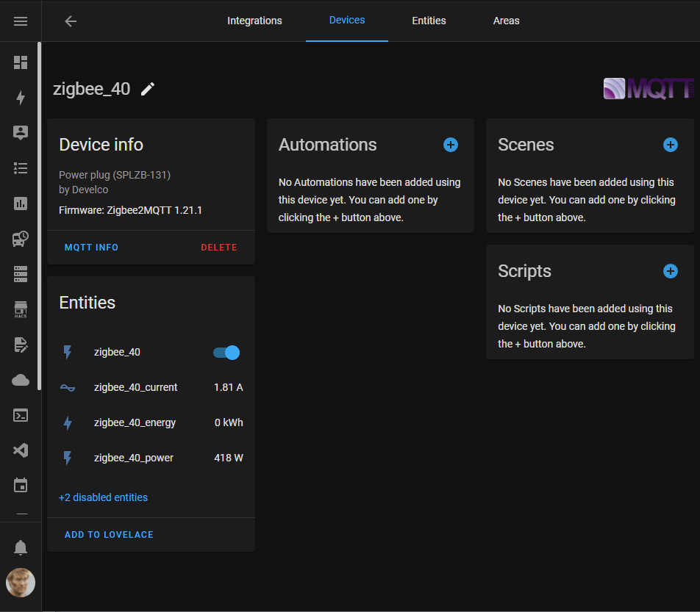Launch the Terminal from the sidebar
This screenshot has height=612, width=700.
(x=21, y=415)
